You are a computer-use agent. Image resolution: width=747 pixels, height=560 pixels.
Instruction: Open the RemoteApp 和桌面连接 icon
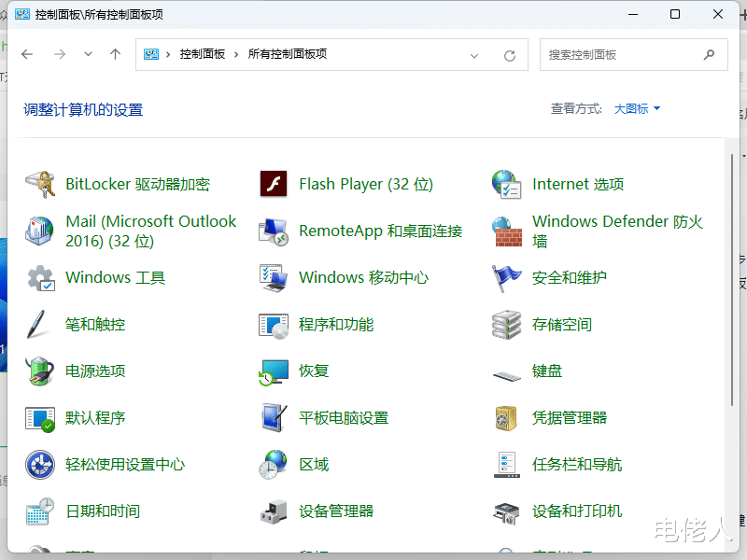point(274,231)
